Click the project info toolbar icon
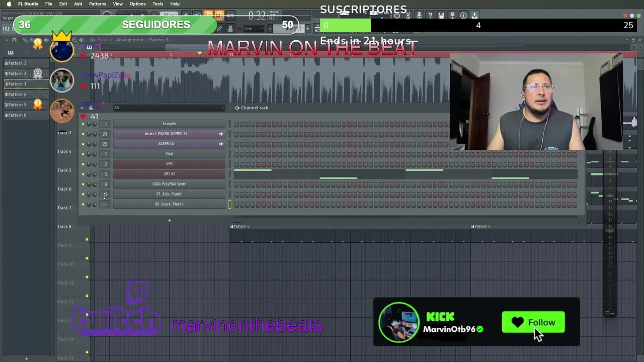 463,16
